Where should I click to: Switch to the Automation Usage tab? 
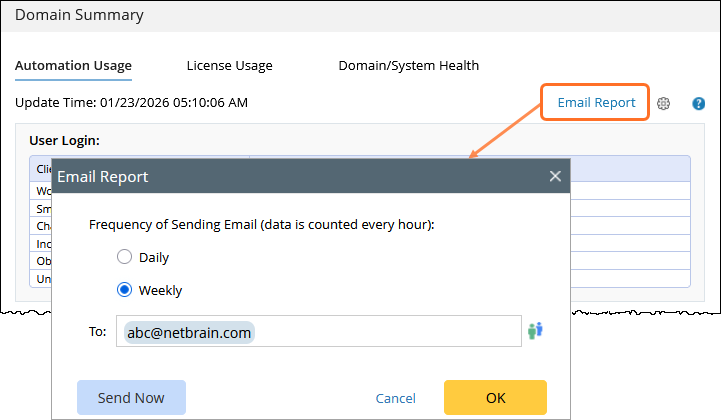click(73, 66)
